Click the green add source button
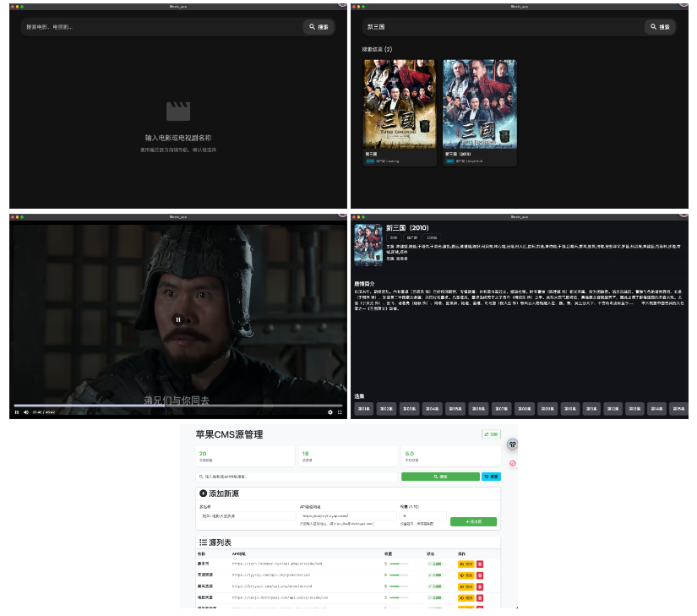Screen dimensions: 697x616 (473, 521)
